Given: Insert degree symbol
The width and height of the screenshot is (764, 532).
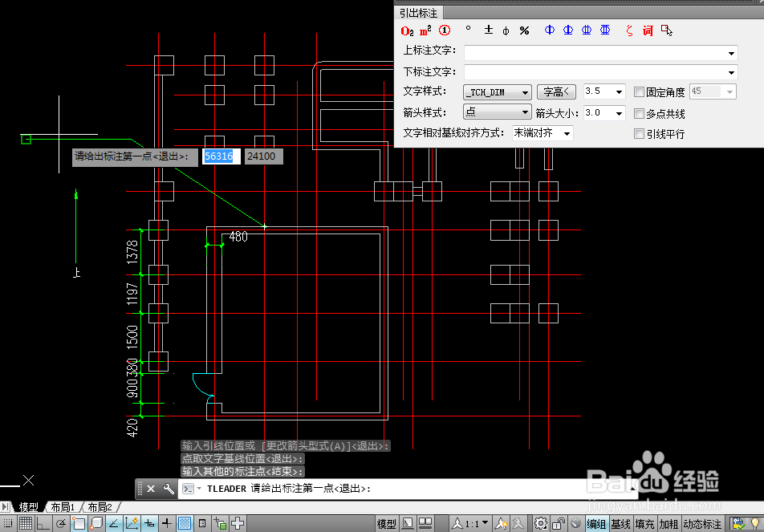Looking at the screenshot, I should (x=468, y=29).
